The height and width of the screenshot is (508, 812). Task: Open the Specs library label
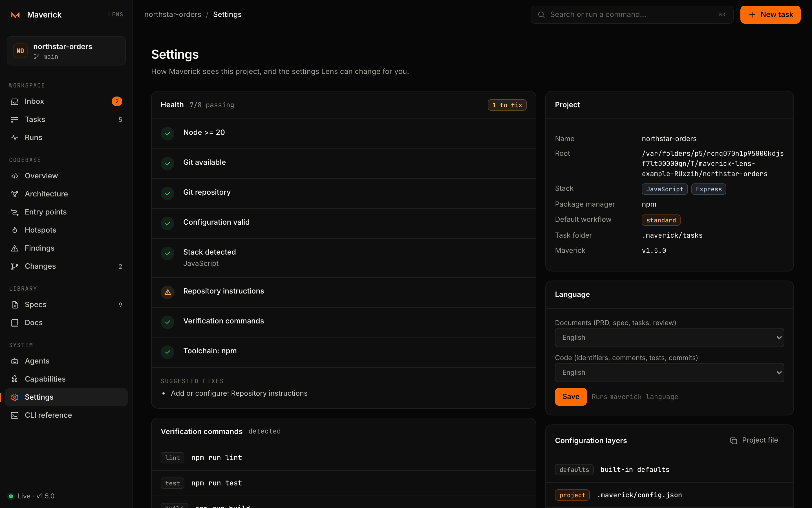coord(36,305)
